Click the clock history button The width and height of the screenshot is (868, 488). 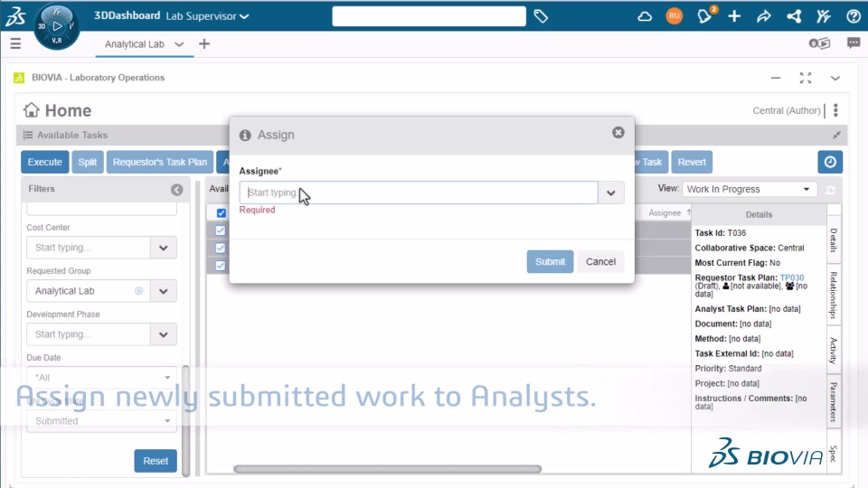coord(830,162)
